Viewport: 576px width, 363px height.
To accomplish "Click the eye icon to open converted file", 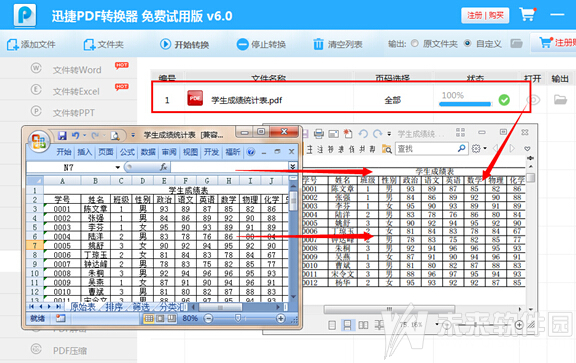I will coord(533,100).
